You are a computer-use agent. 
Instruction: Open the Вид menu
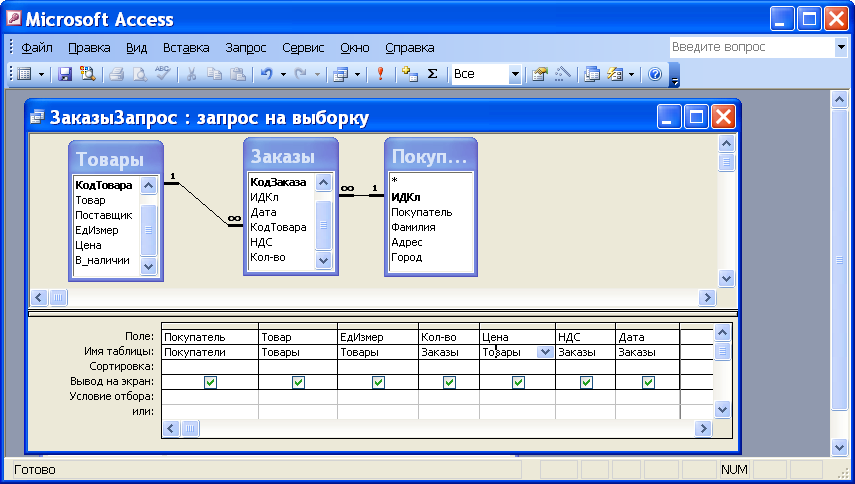pyautogui.click(x=136, y=48)
